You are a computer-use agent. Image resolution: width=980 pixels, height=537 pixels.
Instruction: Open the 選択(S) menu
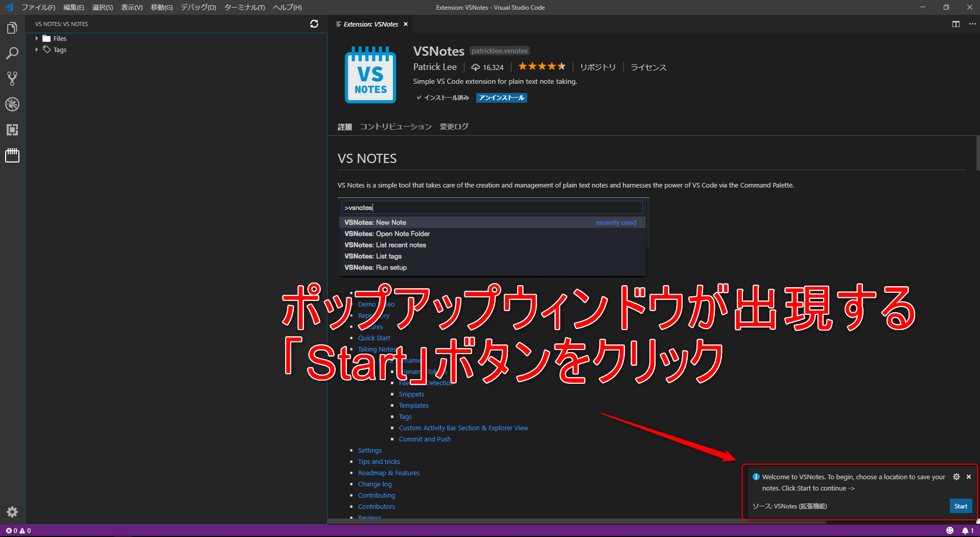click(x=103, y=7)
